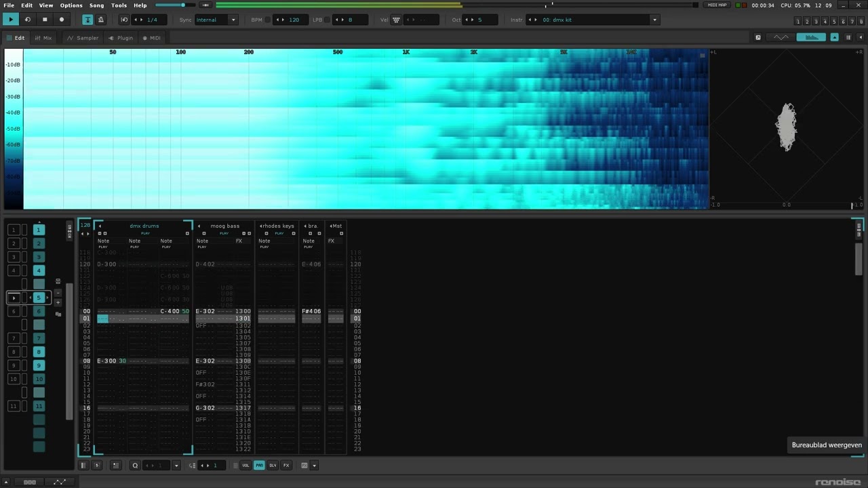Click the Octave value field
Viewport: 868px width, 488px height.
coord(479,20)
